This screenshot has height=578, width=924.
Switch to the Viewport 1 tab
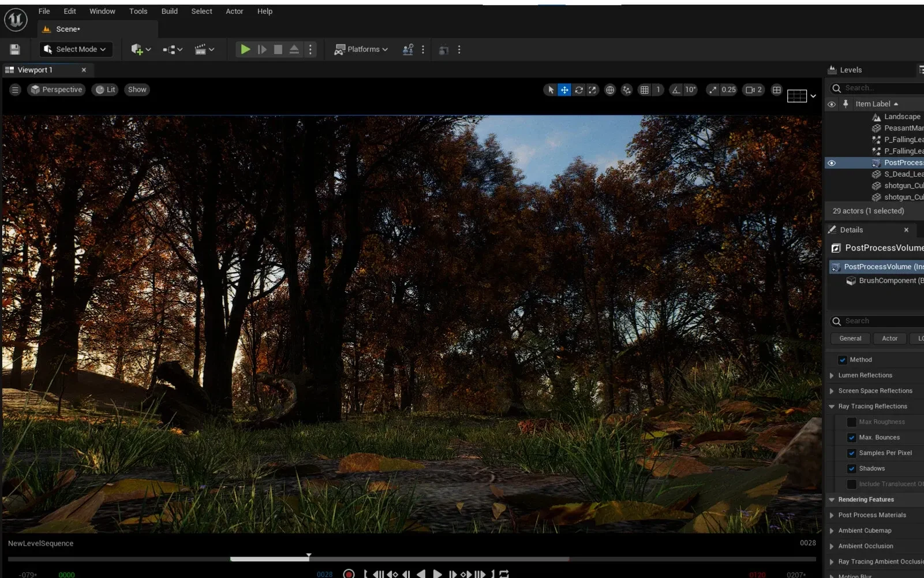click(35, 70)
